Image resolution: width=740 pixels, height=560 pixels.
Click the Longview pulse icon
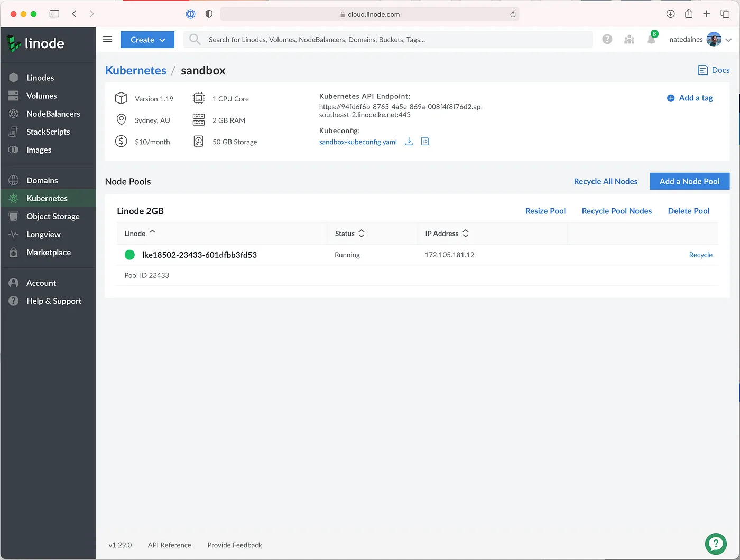(x=14, y=234)
